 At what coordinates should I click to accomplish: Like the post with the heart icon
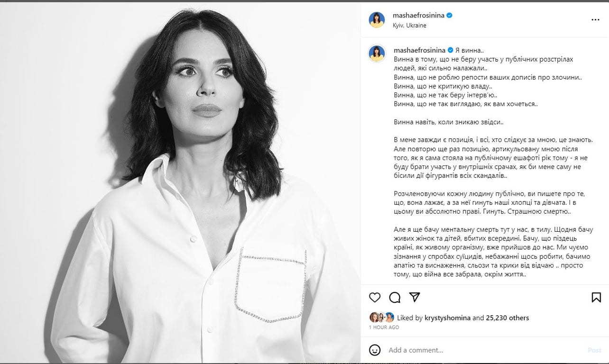tap(375, 297)
